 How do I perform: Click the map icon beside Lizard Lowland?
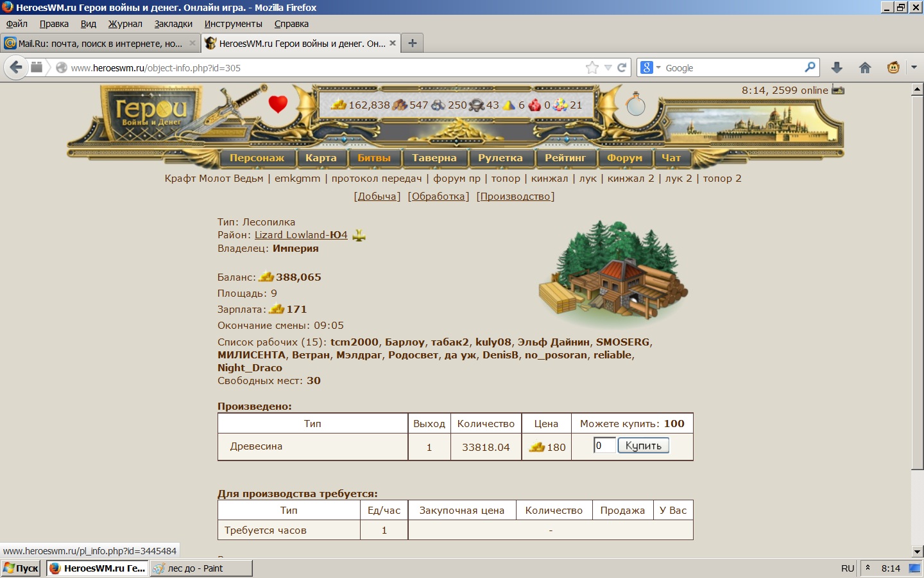(359, 235)
